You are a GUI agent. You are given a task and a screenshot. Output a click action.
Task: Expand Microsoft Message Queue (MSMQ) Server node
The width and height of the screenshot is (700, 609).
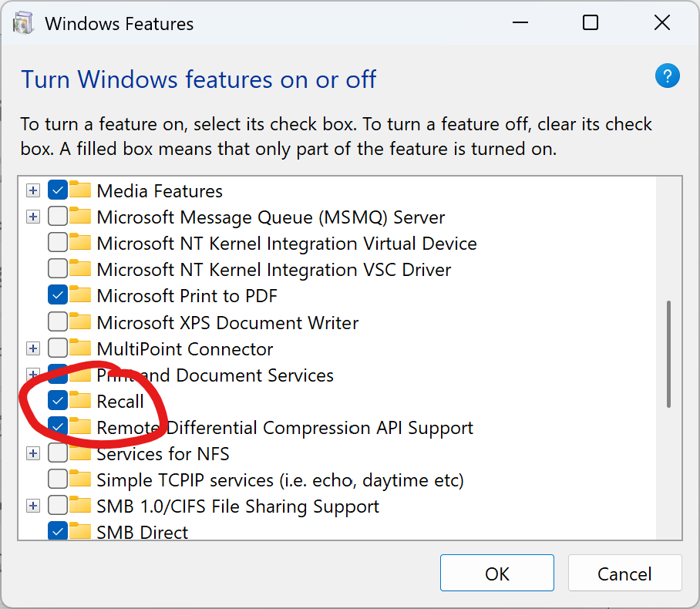click(x=32, y=217)
